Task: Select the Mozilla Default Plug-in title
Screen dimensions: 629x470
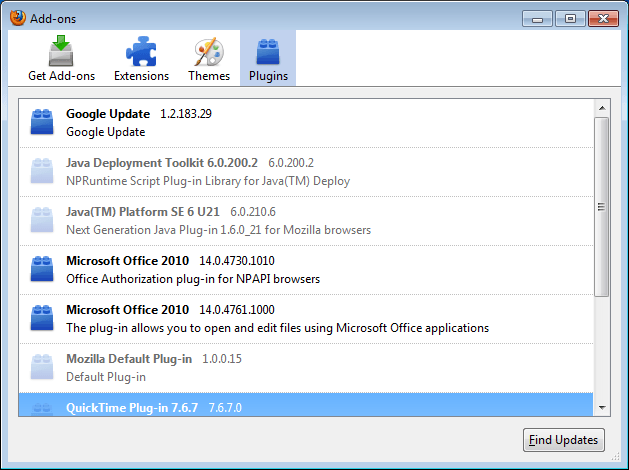Action: 129,359
